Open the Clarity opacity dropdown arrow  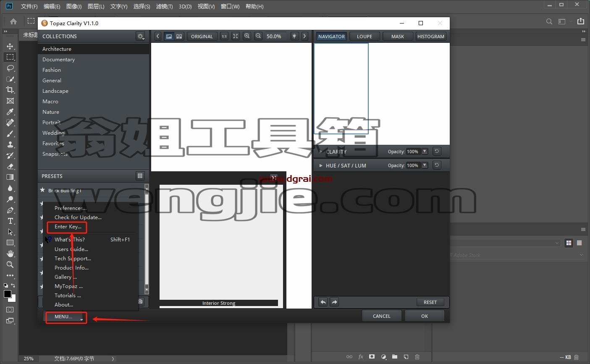(425, 152)
